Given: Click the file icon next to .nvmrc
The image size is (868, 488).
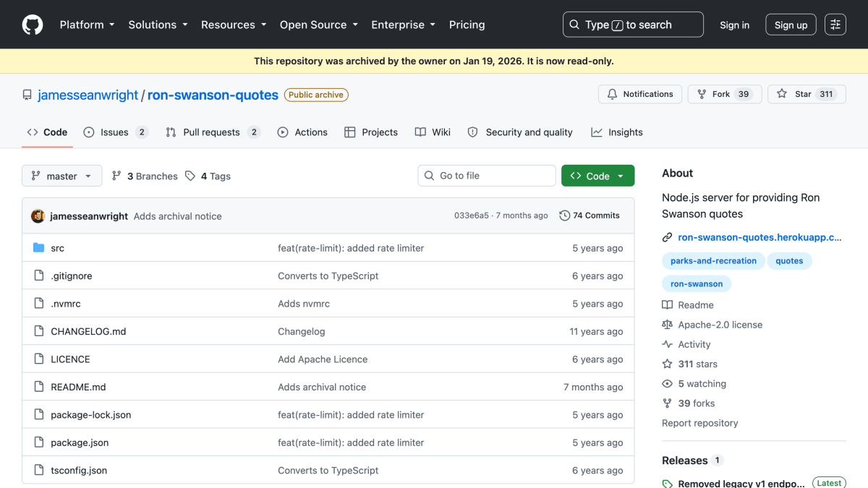Looking at the screenshot, I should [x=39, y=304].
